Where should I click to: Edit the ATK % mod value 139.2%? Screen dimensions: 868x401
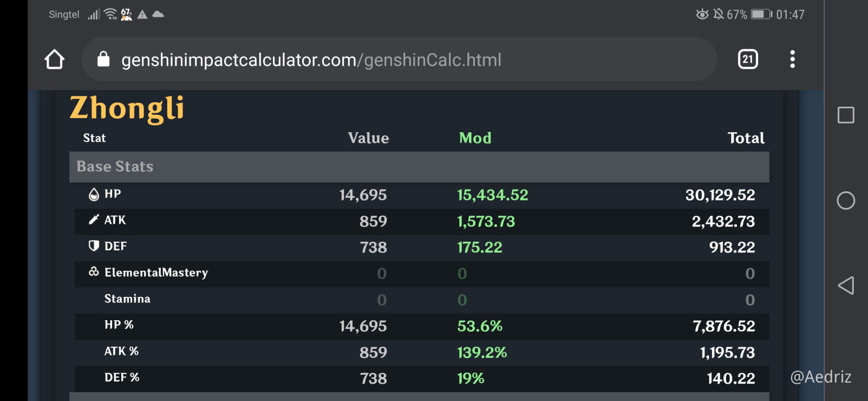482,353
